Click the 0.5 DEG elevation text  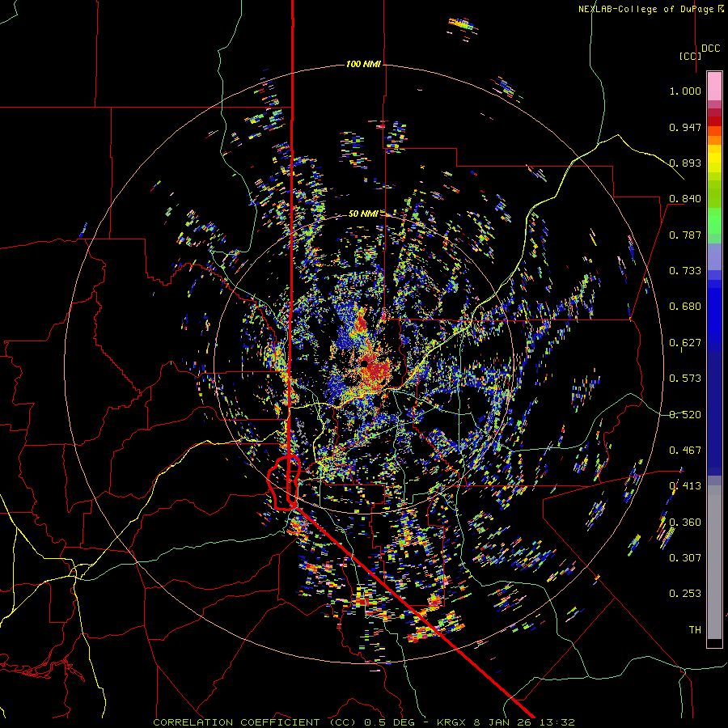tap(392, 722)
